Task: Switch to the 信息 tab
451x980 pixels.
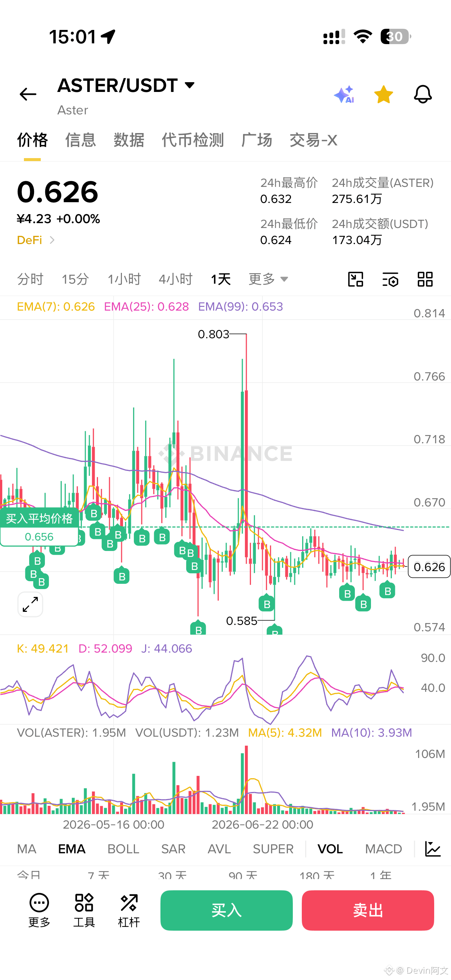Action: pos(80,140)
